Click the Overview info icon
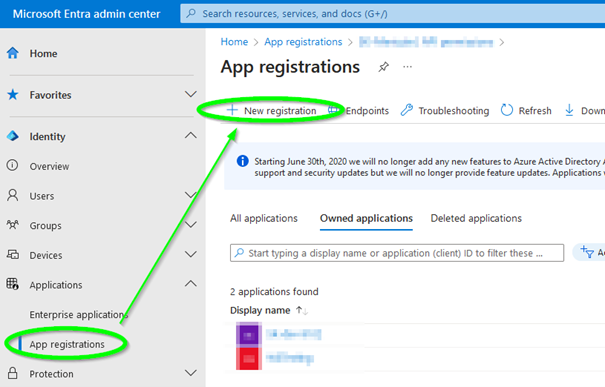Image resolution: width=605 pixels, height=387 pixels. tap(12, 166)
